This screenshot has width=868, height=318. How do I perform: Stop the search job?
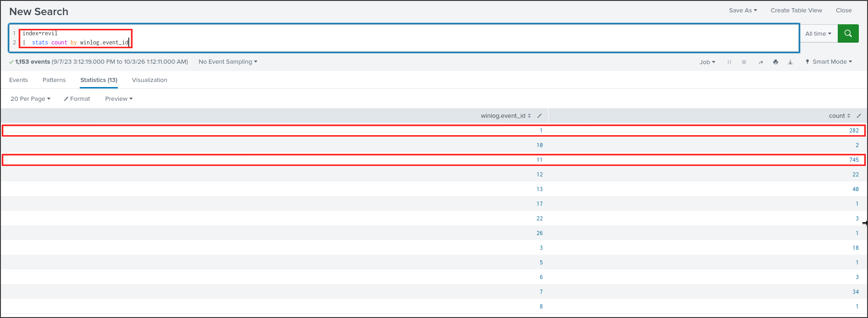(x=744, y=62)
